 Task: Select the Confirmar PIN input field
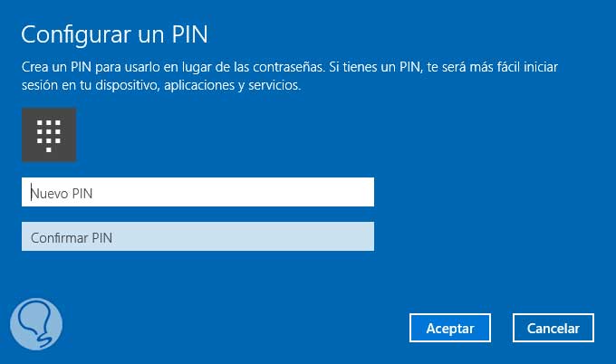(x=197, y=237)
